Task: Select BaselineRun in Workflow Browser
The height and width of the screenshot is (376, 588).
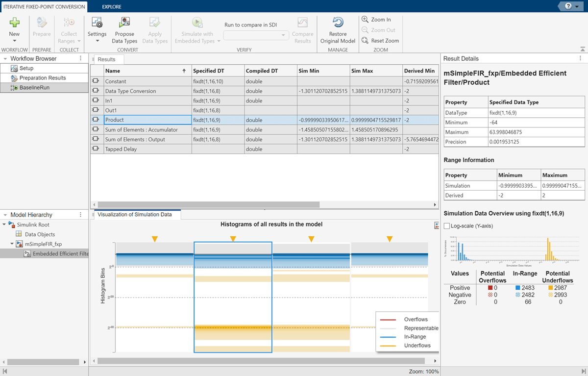Action: pyautogui.click(x=34, y=88)
